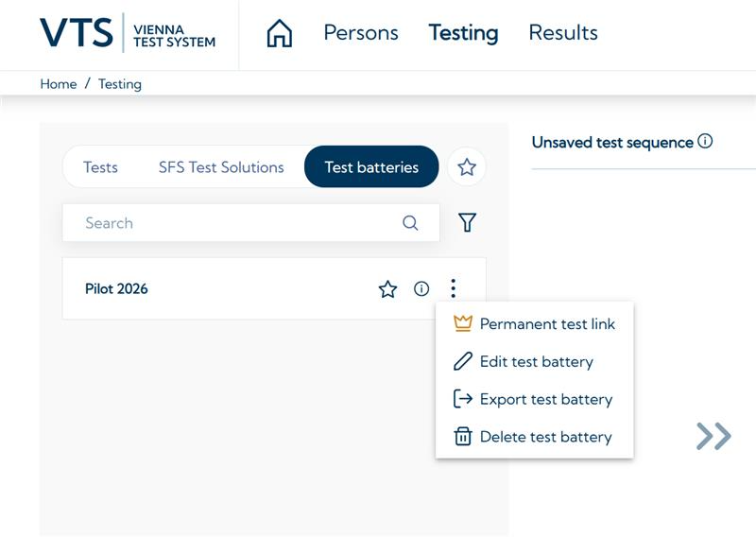
Task: Show info for Pilot 2026 battery
Action: pyautogui.click(x=421, y=288)
